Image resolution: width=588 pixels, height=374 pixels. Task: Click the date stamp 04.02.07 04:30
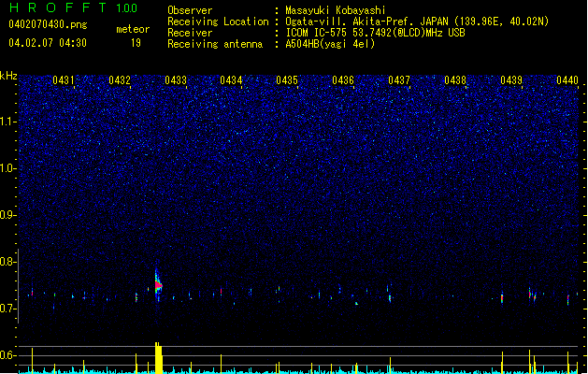coord(48,43)
